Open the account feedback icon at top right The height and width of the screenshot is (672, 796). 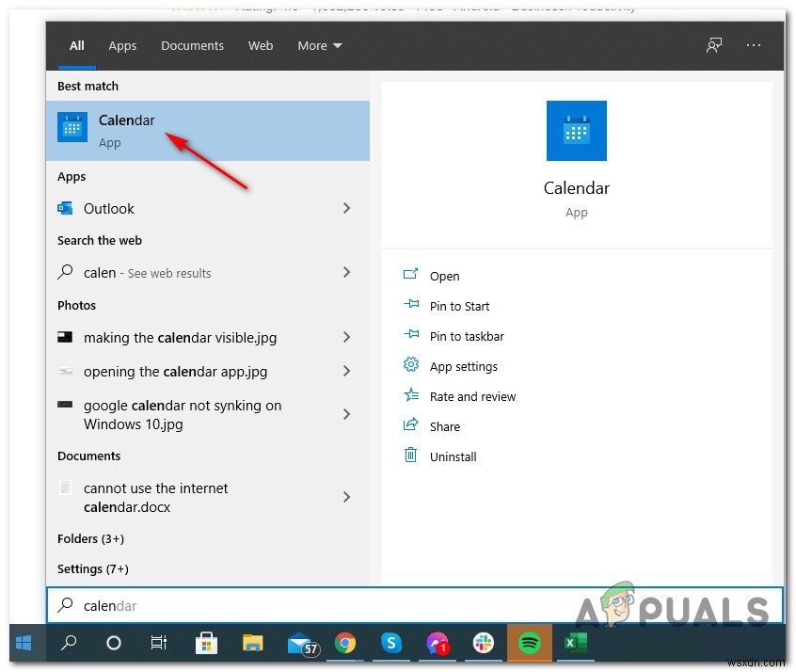pyautogui.click(x=714, y=44)
